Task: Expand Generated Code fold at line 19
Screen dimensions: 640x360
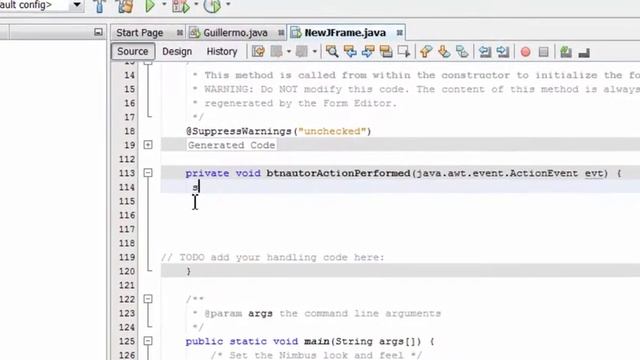Action: (x=148, y=145)
